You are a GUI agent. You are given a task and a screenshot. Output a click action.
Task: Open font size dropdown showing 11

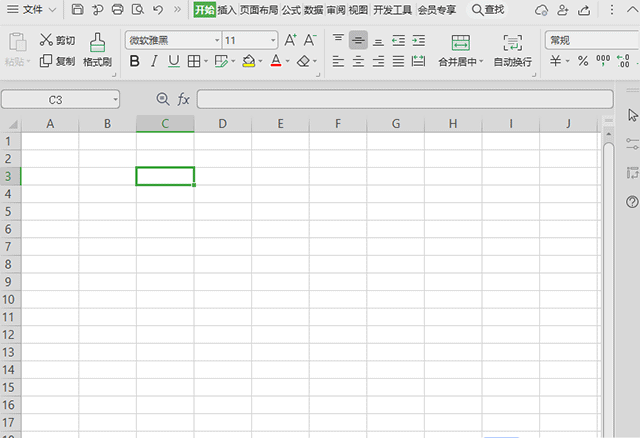point(273,40)
